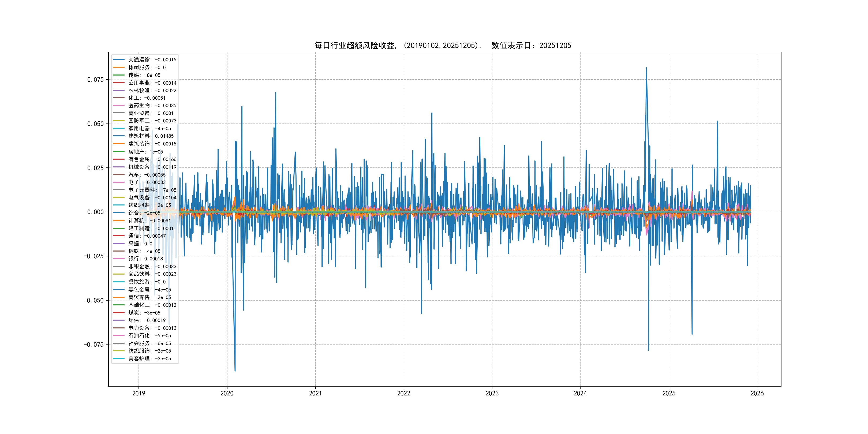This screenshot has width=868, height=434.
Task: Click the purple swatch for 环保
Action: tap(119, 320)
